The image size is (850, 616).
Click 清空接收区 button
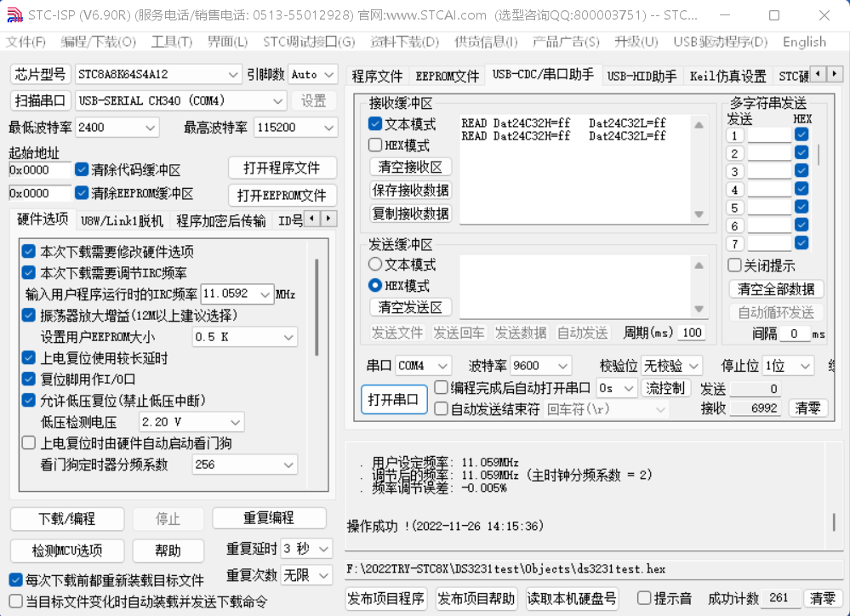click(x=410, y=167)
